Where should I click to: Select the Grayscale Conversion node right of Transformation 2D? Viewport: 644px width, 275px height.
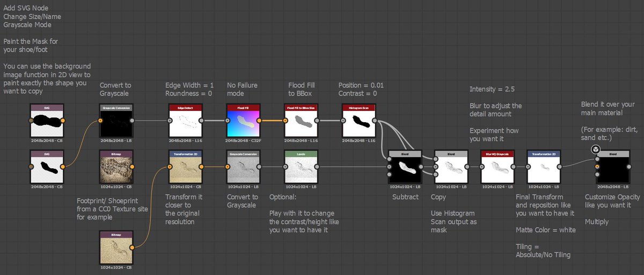243,167
